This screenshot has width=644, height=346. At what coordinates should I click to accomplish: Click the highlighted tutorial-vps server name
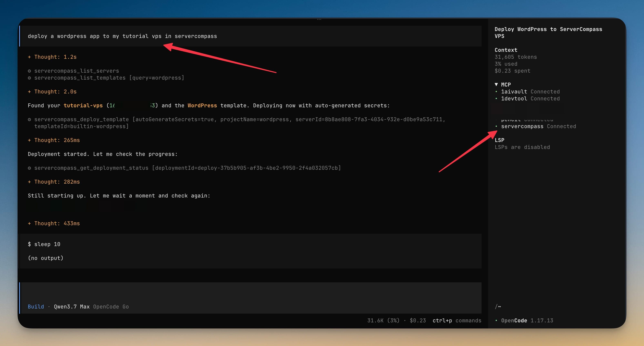pos(83,105)
